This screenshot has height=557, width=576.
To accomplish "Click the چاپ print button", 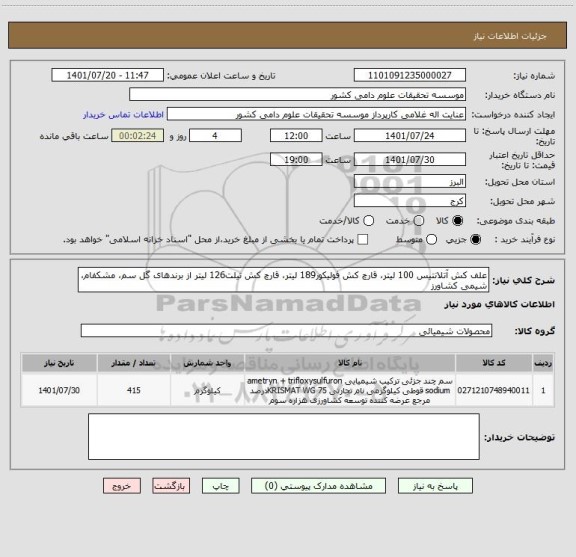I will [220, 486].
